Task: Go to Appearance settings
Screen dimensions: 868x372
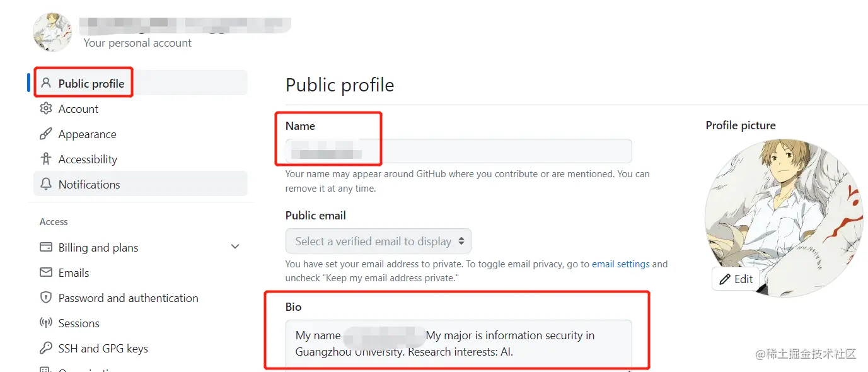Action: [141, 134]
